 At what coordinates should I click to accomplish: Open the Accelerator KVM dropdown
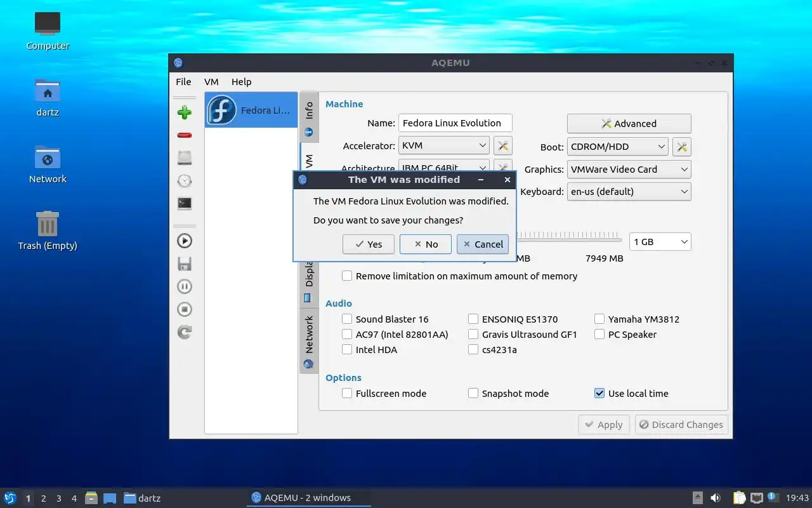click(443, 145)
